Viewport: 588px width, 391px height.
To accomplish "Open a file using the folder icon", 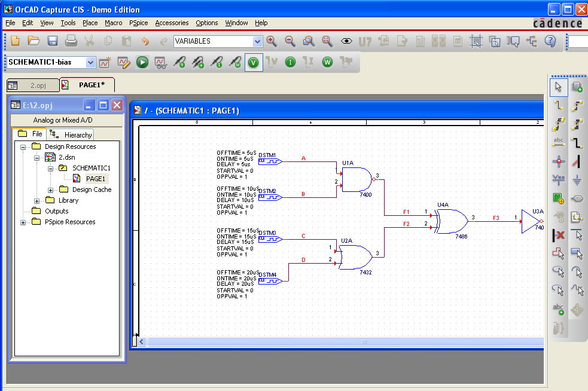I will point(33,41).
